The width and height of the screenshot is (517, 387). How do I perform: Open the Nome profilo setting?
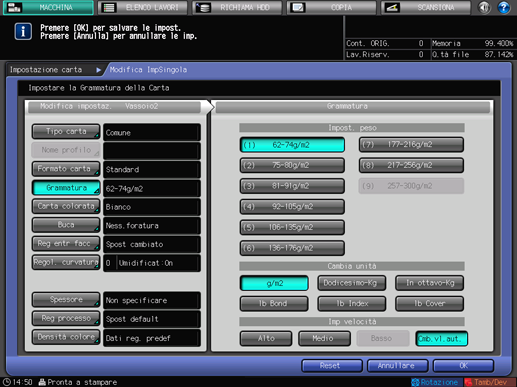(66, 150)
